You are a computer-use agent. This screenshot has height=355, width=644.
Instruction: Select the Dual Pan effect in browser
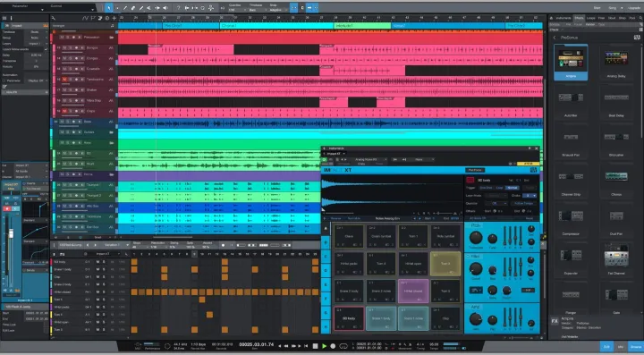point(616,220)
